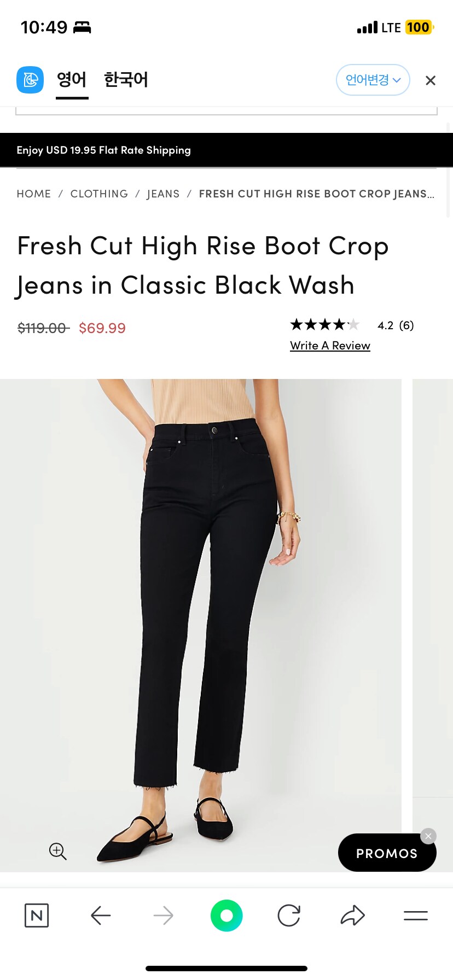453x980 pixels.
Task: Expand the 언어변경 language dropdown
Action: click(373, 80)
